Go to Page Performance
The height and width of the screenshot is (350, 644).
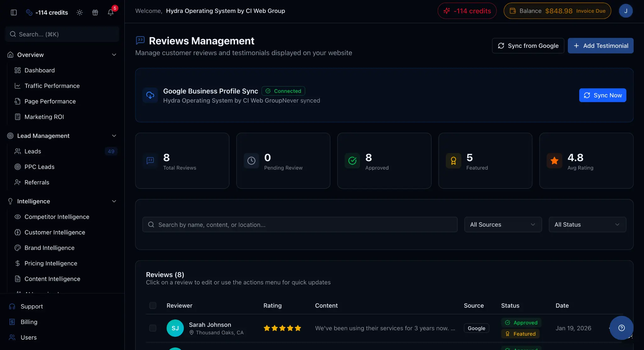[45, 101]
